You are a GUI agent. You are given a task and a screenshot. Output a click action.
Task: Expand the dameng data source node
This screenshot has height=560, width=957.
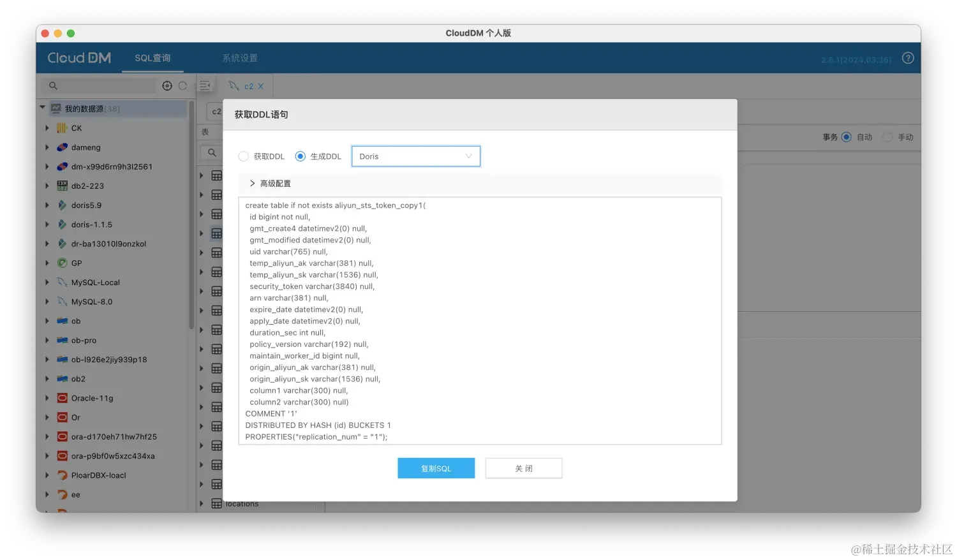click(47, 147)
